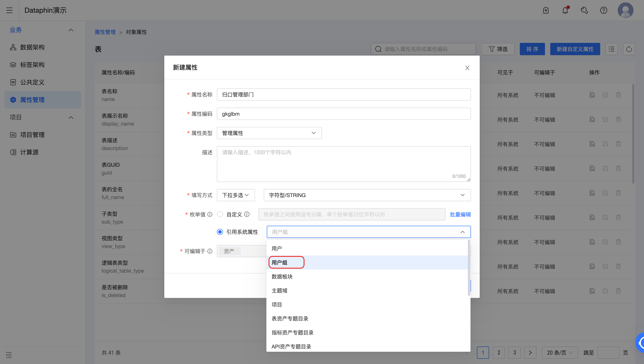Select the 引用系统属性 radio button
Viewport: 644px width, 364px height.
[220, 232]
